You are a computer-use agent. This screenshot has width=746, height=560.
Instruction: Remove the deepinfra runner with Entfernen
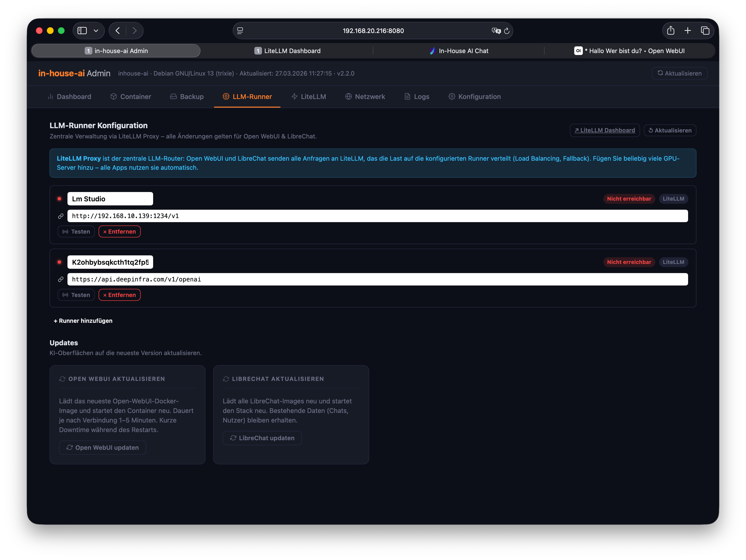[x=119, y=295]
